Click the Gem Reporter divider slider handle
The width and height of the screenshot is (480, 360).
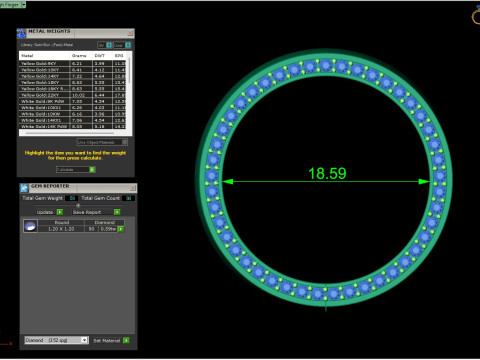click(78, 205)
